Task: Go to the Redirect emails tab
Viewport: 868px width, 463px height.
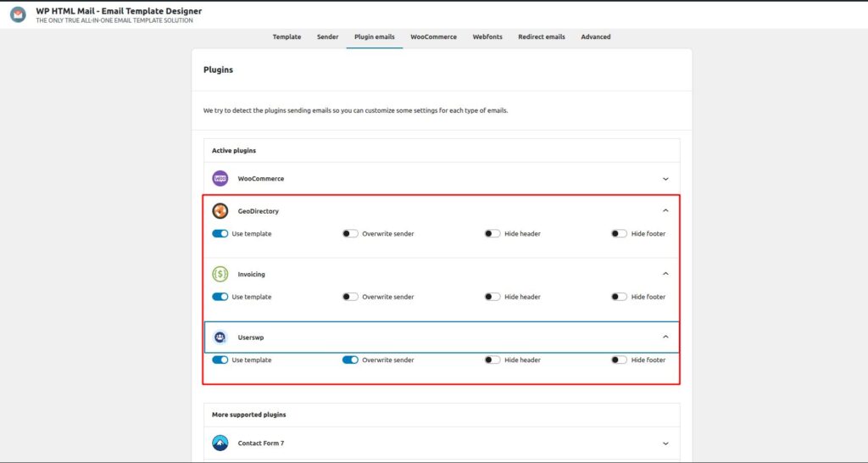Action: (542, 36)
